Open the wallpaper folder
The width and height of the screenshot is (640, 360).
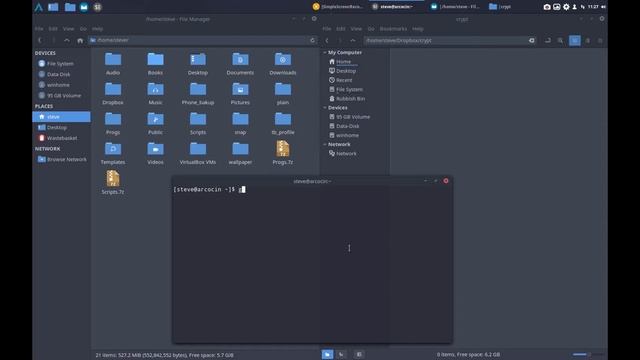pos(240,153)
